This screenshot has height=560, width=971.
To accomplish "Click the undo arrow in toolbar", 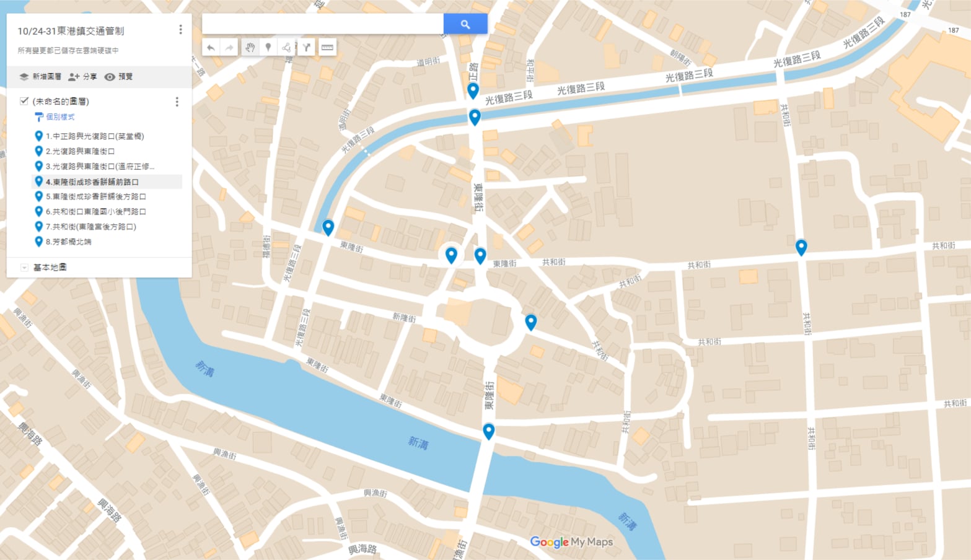I will [x=211, y=47].
